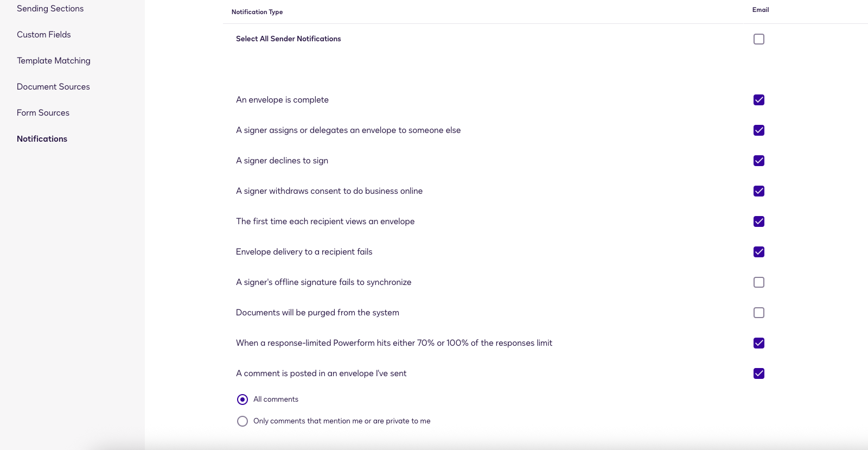The width and height of the screenshot is (868, 450).
Task: Open Sending Sections in the sidebar
Action: [x=50, y=9]
